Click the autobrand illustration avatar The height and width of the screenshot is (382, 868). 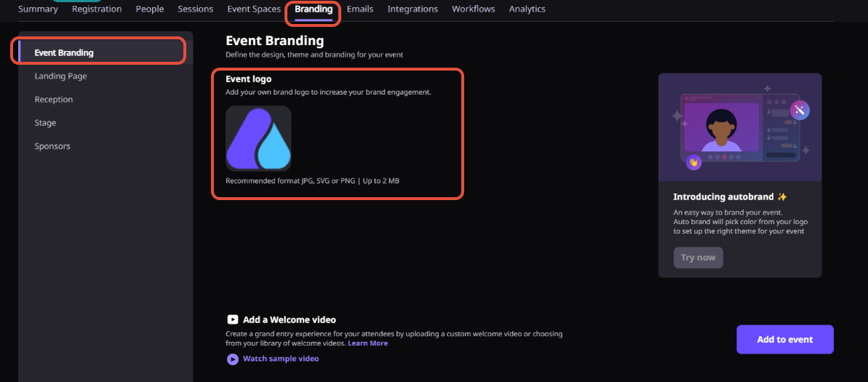[721, 131]
